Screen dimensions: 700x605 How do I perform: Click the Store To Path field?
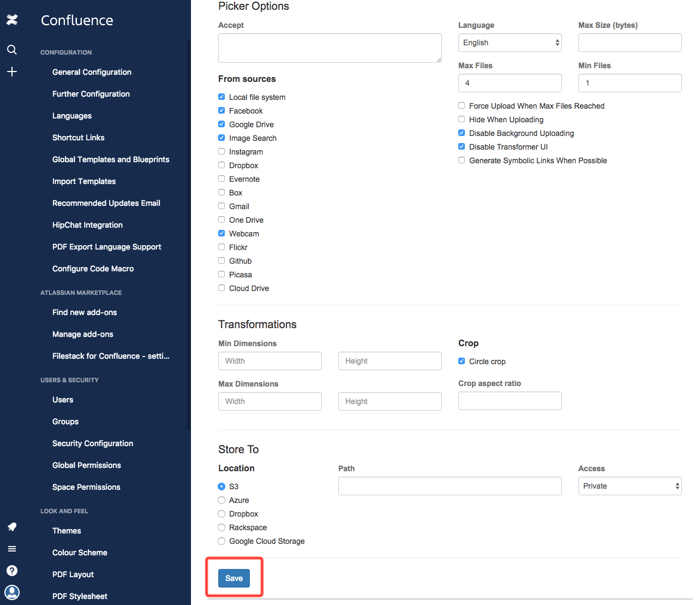[x=450, y=486]
